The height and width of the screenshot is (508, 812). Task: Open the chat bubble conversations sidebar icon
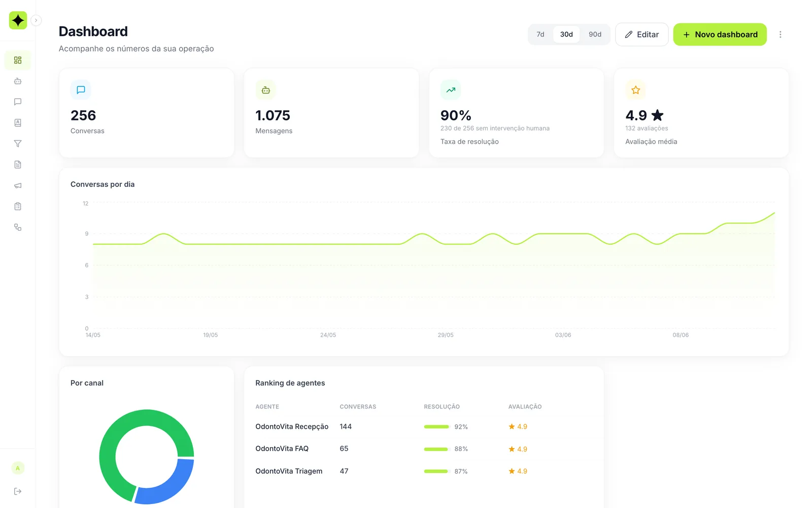[18, 102]
